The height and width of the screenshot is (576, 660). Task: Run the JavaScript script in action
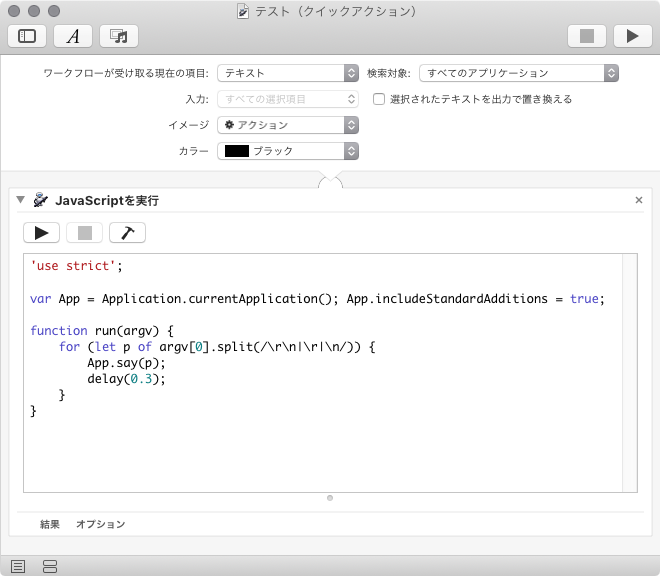tap(41, 233)
